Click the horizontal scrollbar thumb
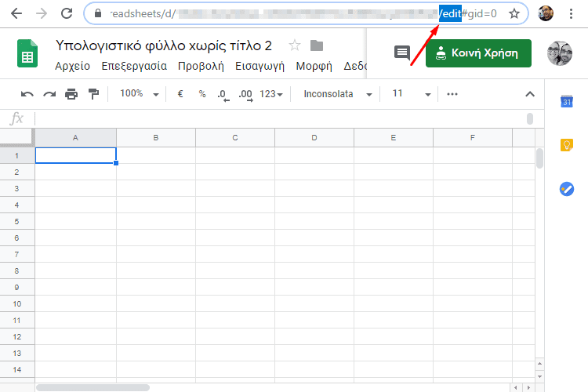588x392 pixels. pyautogui.click(x=93, y=387)
